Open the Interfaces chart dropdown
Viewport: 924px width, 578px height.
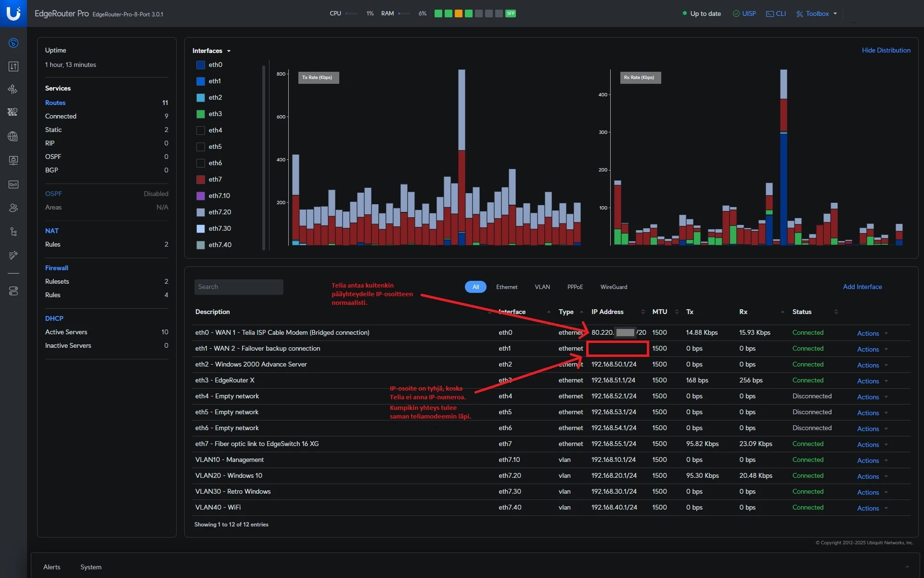[211, 51]
